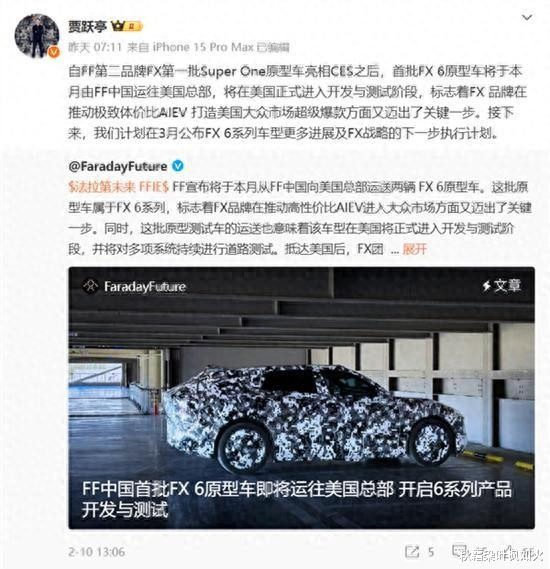The width and height of the screenshot is (550, 569).
Task: Open the camouflaged FX 6 car photo
Action: pos(301,397)
